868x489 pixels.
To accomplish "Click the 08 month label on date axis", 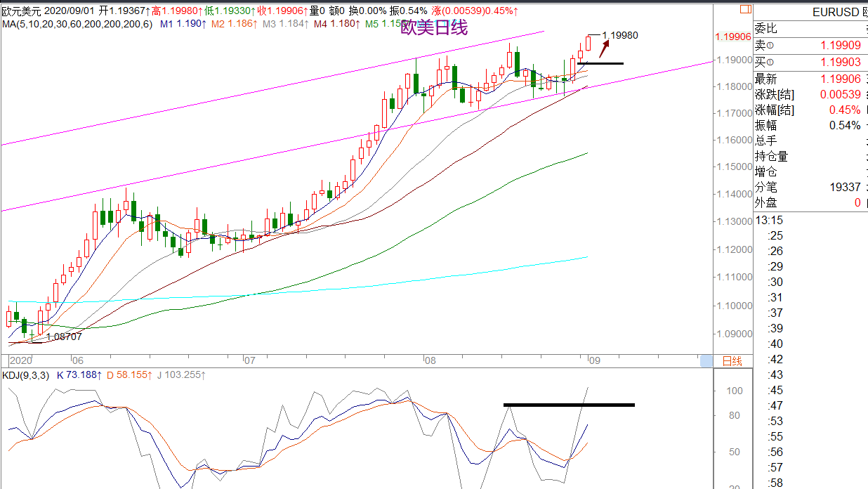I will pyautogui.click(x=430, y=360).
